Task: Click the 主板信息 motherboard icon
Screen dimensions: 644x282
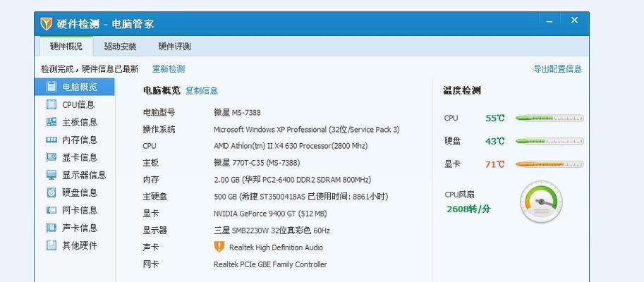Action: [51, 122]
